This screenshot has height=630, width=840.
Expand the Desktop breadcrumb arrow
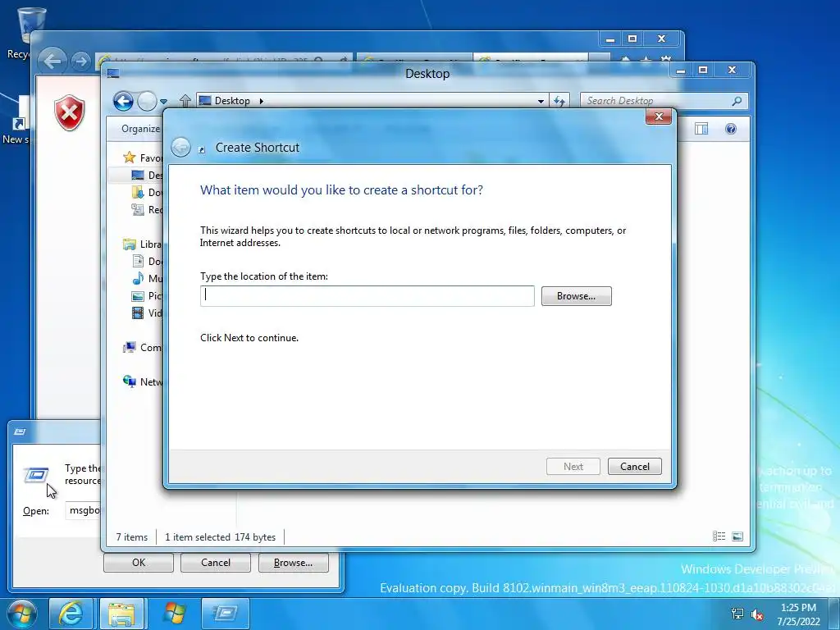262,101
